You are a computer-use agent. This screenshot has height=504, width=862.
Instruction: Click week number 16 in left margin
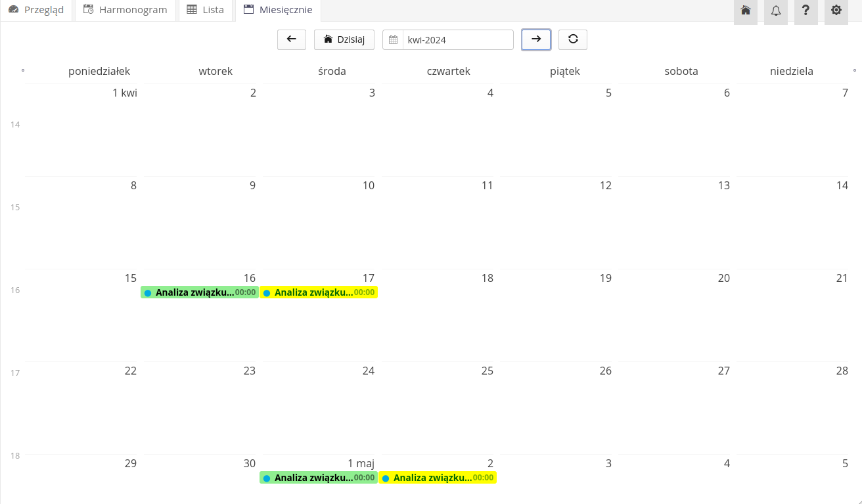pos(15,290)
